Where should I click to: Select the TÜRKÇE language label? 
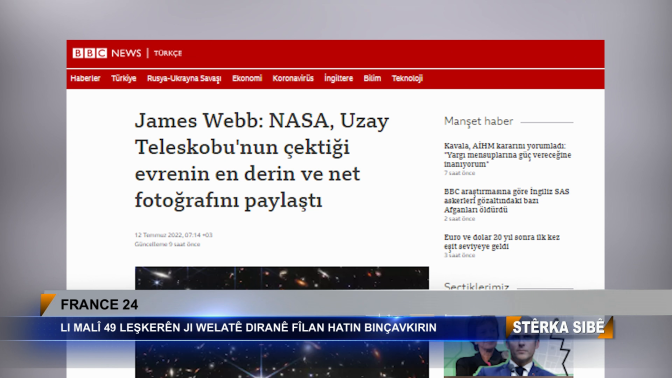[x=168, y=53]
